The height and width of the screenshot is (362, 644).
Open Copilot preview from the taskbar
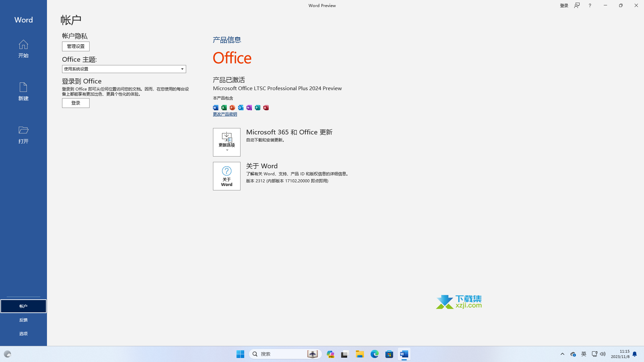click(330, 354)
